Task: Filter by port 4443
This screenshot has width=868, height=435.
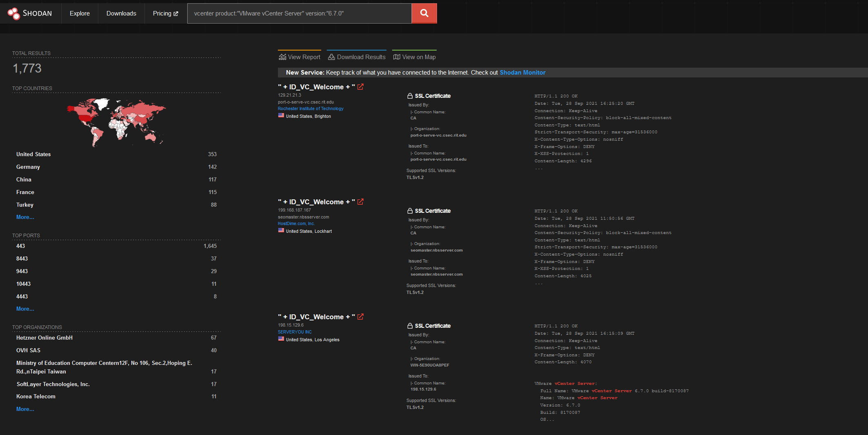Action: [x=116, y=296]
